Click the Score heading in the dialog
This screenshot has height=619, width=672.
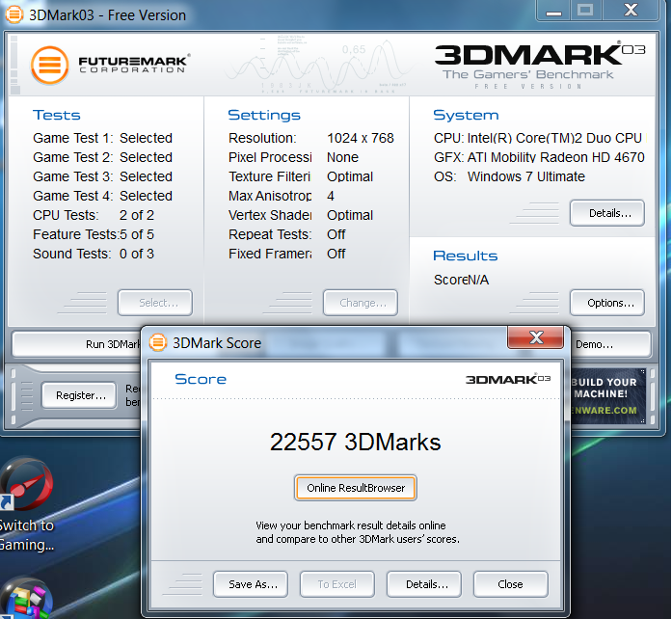[x=201, y=379]
